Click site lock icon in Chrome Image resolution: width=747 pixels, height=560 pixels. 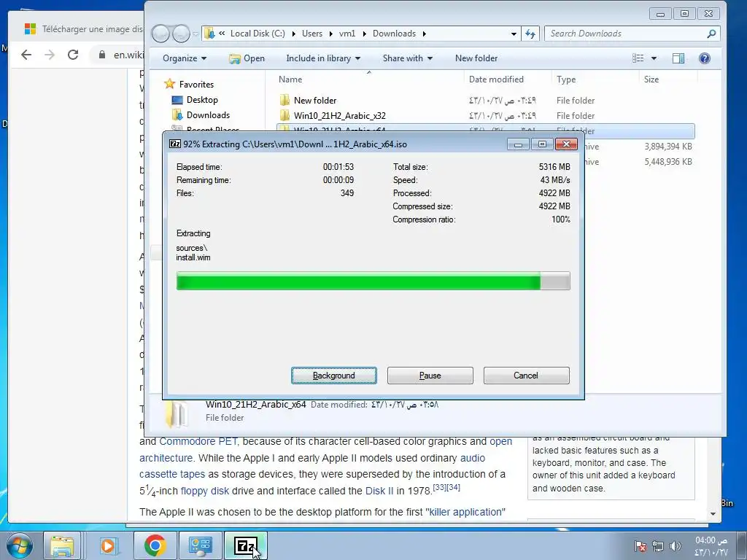102,55
